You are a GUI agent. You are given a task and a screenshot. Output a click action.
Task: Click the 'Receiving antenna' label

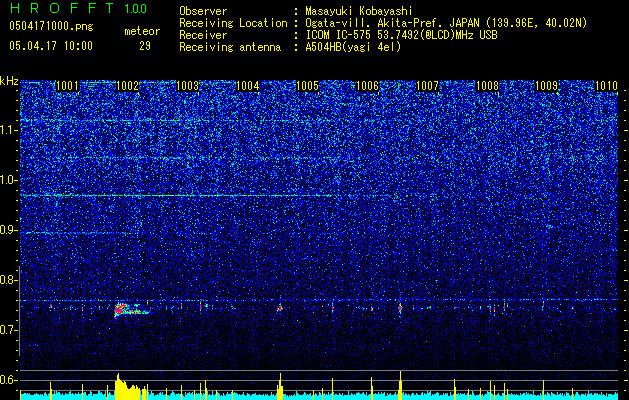(x=230, y=47)
